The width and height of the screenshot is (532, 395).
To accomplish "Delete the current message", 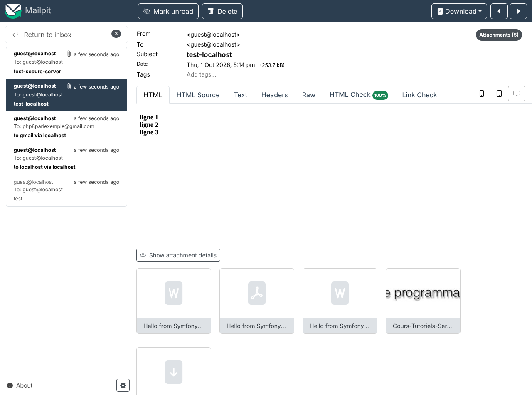I will 222,11.
